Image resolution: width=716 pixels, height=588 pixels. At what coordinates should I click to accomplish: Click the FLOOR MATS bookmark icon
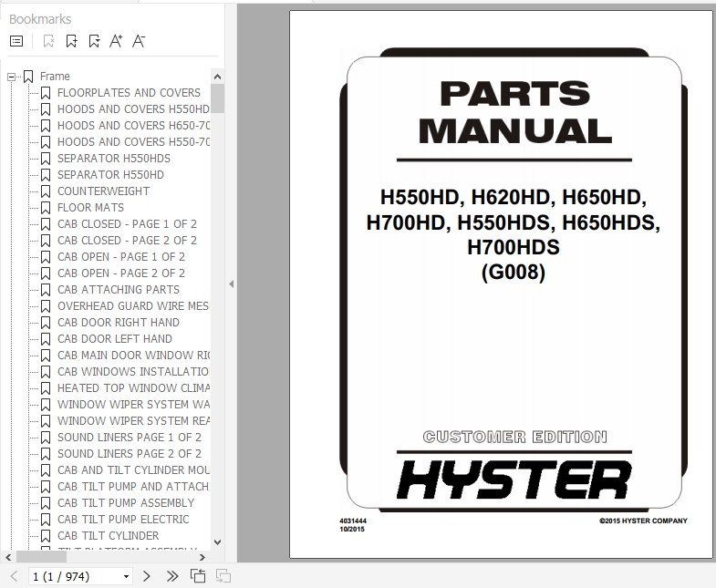click(x=46, y=208)
